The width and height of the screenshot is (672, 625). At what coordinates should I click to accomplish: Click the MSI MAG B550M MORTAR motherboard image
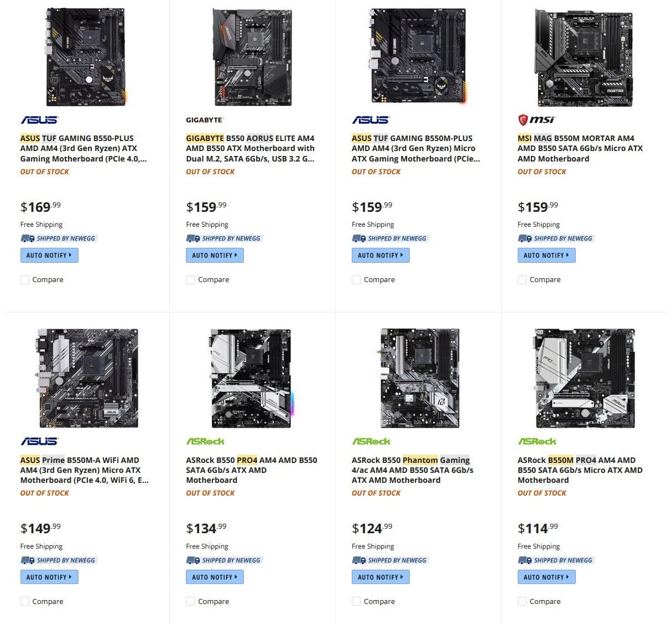[x=584, y=58]
